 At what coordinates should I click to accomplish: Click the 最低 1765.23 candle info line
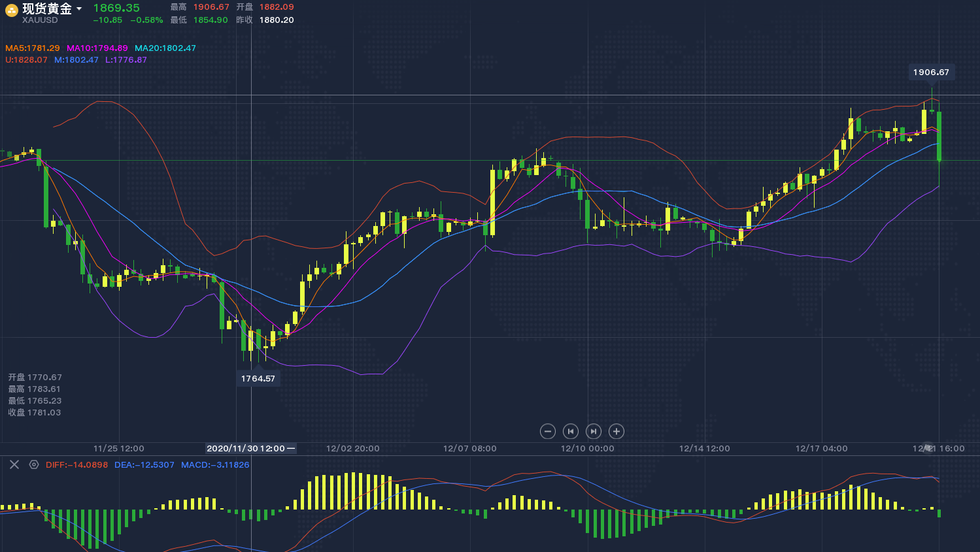click(x=35, y=401)
